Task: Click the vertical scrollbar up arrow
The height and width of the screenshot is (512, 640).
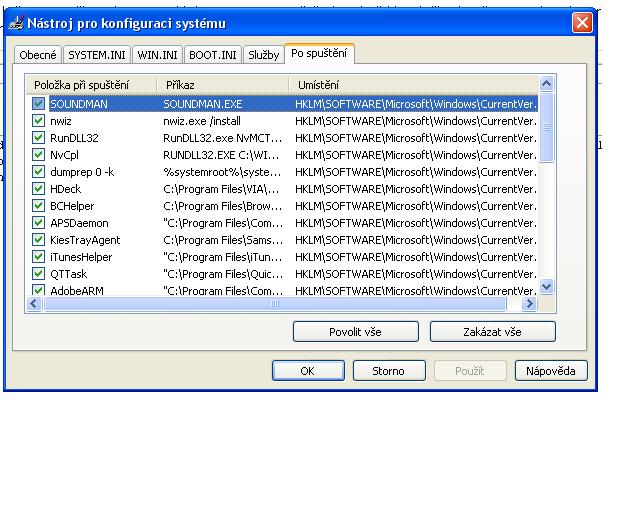Action: [547, 84]
